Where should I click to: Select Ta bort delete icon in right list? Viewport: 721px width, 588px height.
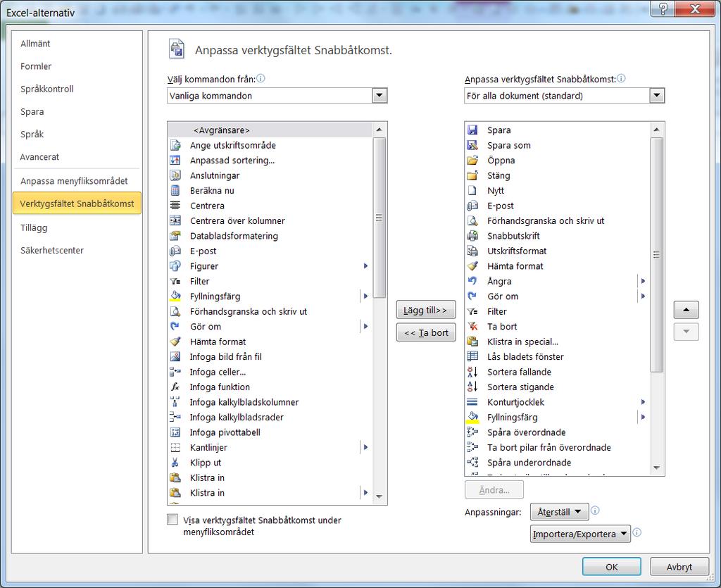tap(472, 327)
